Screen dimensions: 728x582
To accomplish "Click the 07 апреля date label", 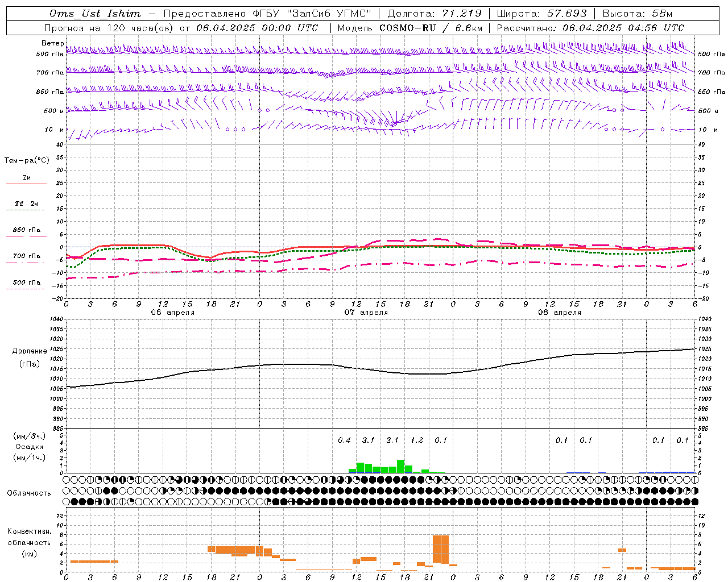I will tap(366, 313).
